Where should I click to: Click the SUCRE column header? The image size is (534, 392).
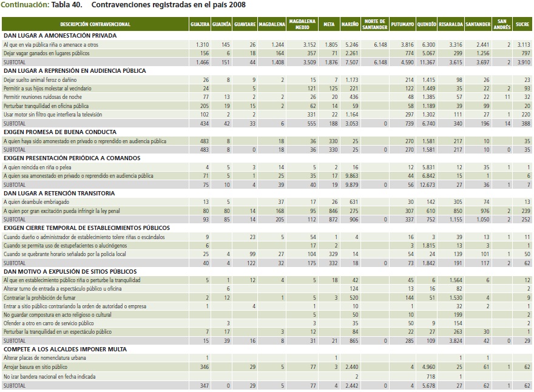(x=522, y=24)
